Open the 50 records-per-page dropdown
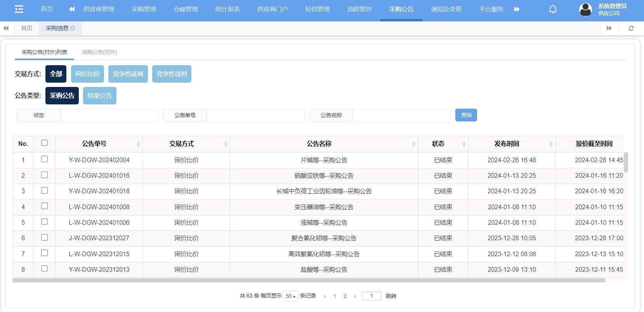The image size is (644, 312). (x=291, y=296)
